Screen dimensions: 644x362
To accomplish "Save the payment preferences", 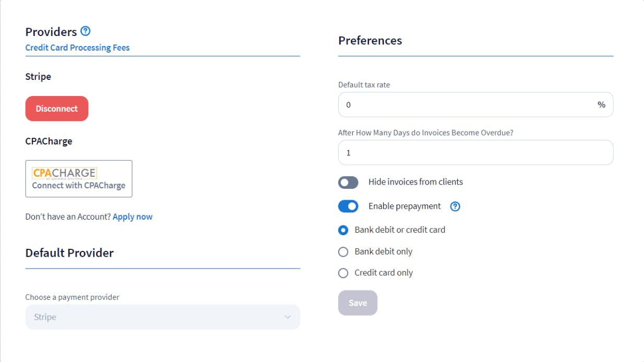I will pos(357,303).
